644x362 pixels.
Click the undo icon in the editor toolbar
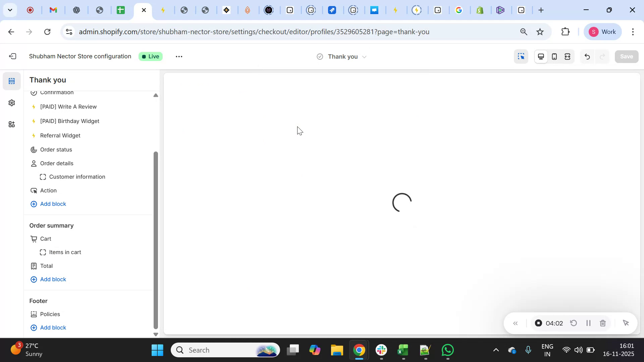(587, 56)
